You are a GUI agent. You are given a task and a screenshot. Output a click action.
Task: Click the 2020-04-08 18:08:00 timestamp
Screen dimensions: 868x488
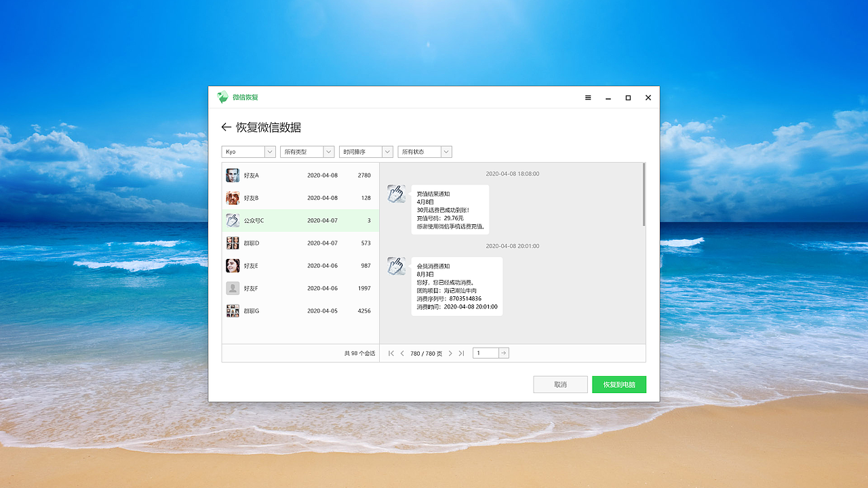[513, 174]
